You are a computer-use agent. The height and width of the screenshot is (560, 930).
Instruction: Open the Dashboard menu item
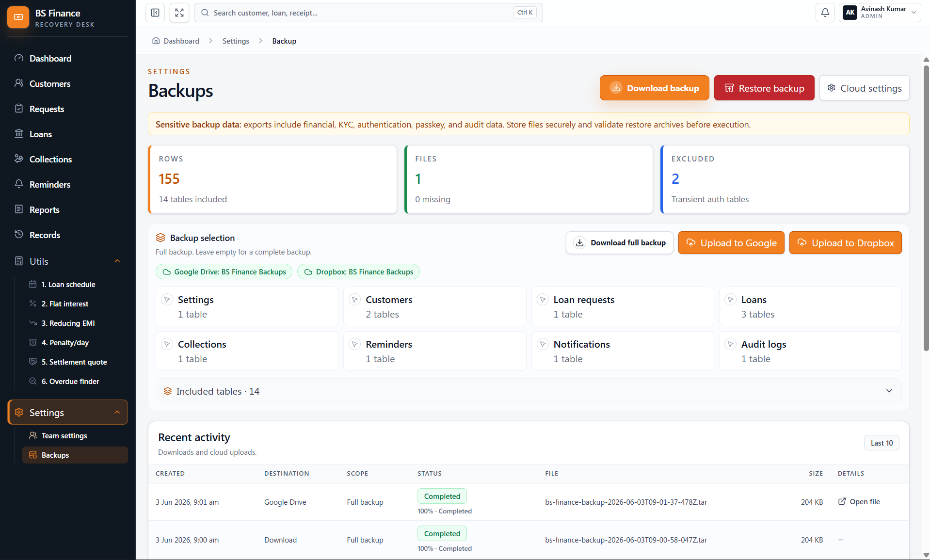pos(68,58)
